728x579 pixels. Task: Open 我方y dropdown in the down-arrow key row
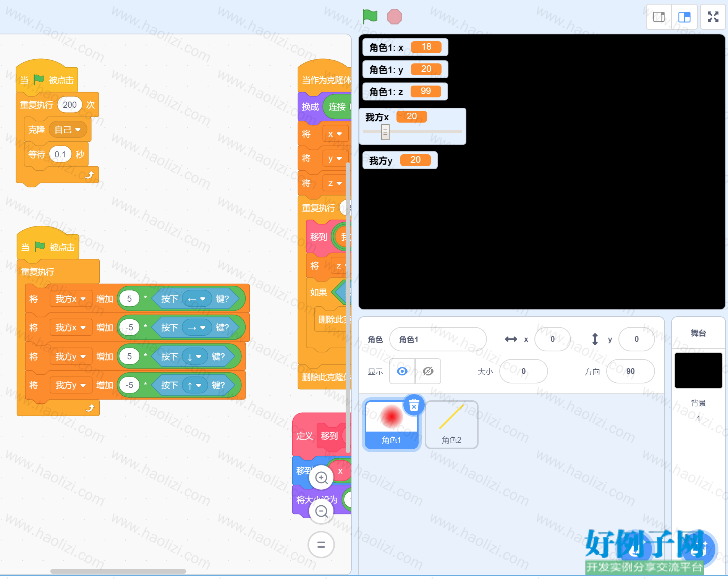(x=71, y=356)
